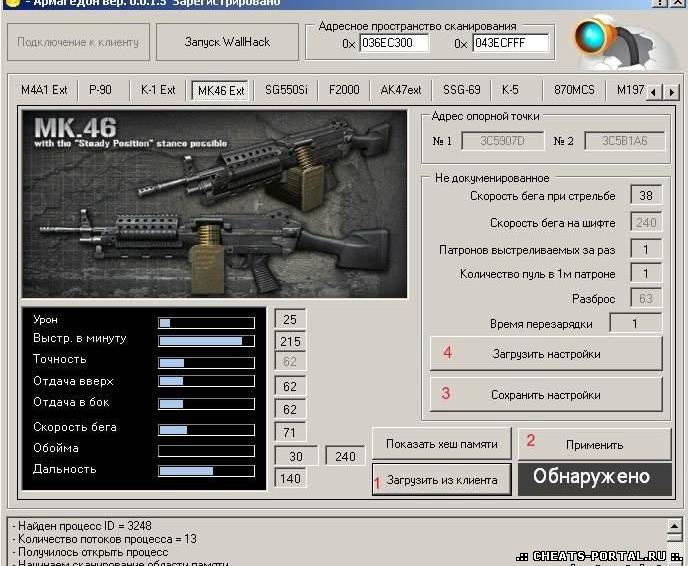This screenshot has width=688, height=566.
Task: Click the Точность value field
Action: [x=290, y=362]
